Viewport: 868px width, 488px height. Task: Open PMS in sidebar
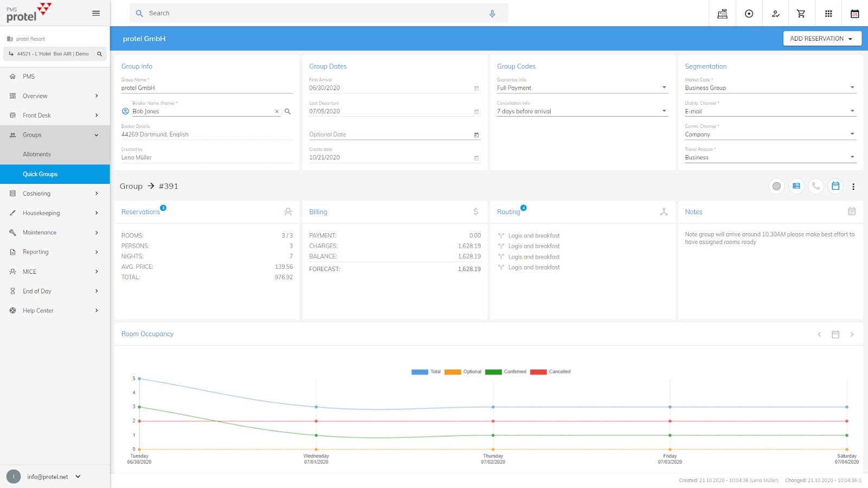(55, 76)
